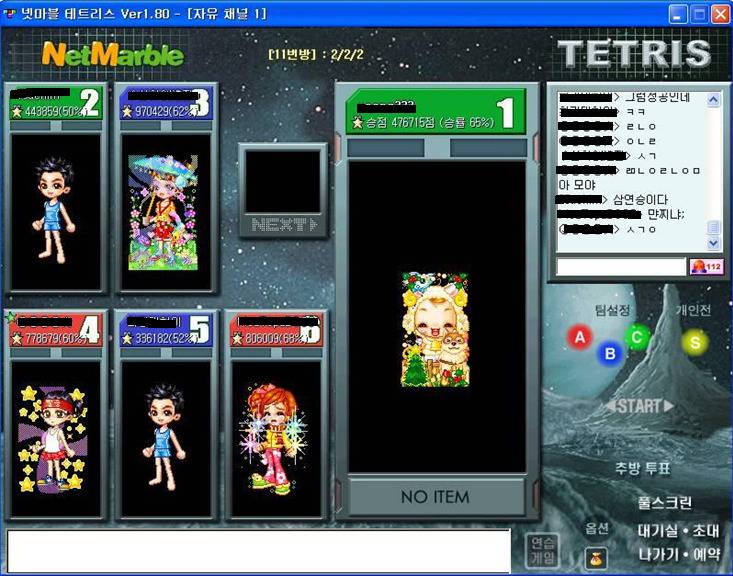The height and width of the screenshot is (576, 733).
Task: Select red team A button
Action: [x=578, y=337]
